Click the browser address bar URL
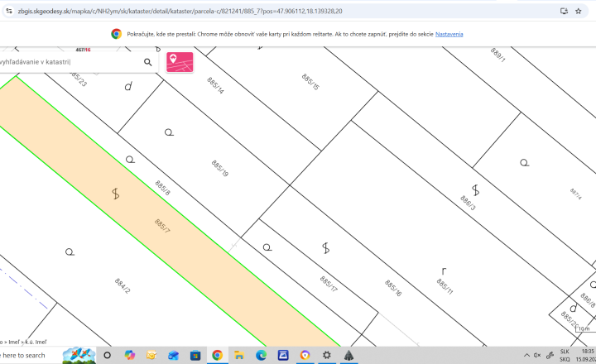The width and height of the screenshot is (596, 364). pyautogui.click(x=180, y=11)
